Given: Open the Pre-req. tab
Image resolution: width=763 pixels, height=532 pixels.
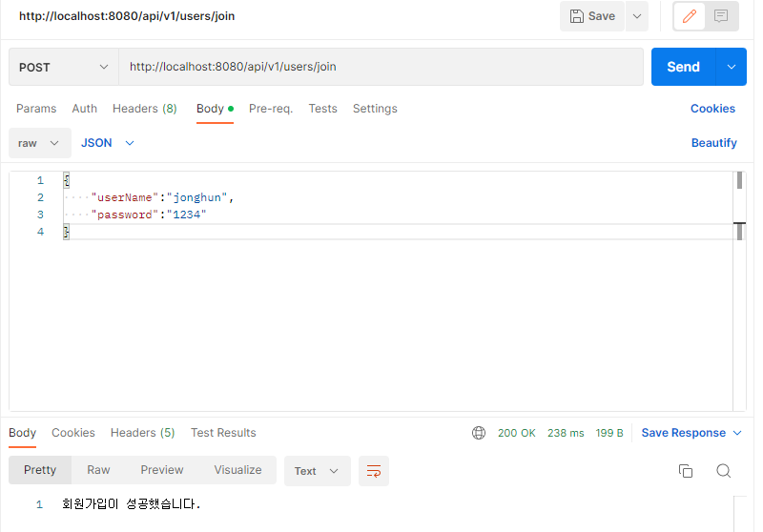Looking at the screenshot, I should click(x=271, y=109).
